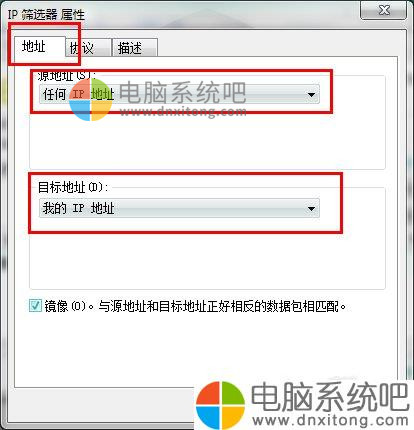Click the 镜像 checkbox description text
414x430 pixels.
195,306
